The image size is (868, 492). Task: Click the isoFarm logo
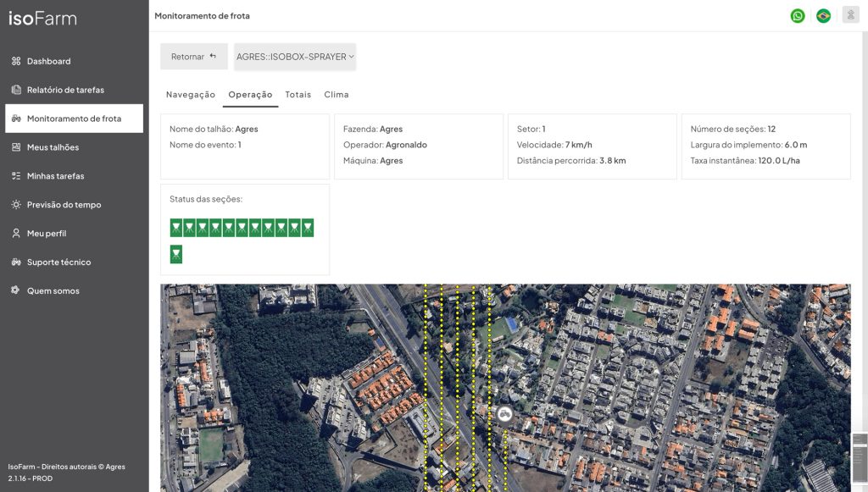pyautogui.click(x=42, y=19)
